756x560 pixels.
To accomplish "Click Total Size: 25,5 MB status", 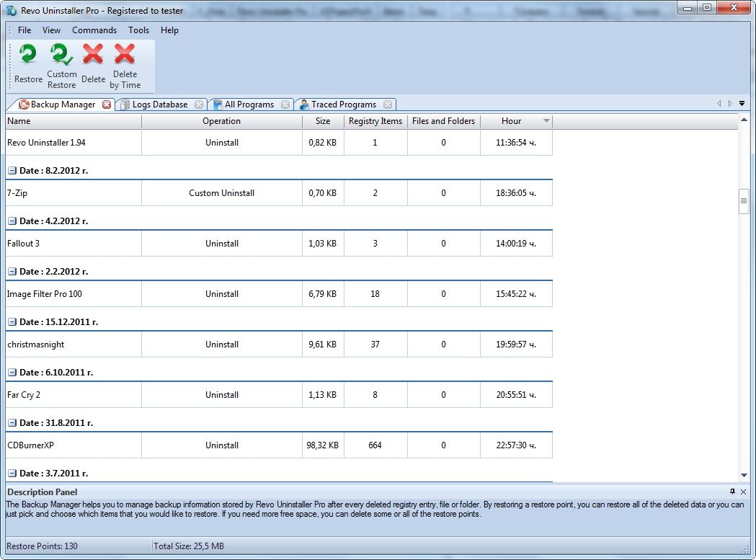I will pos(189,546).
